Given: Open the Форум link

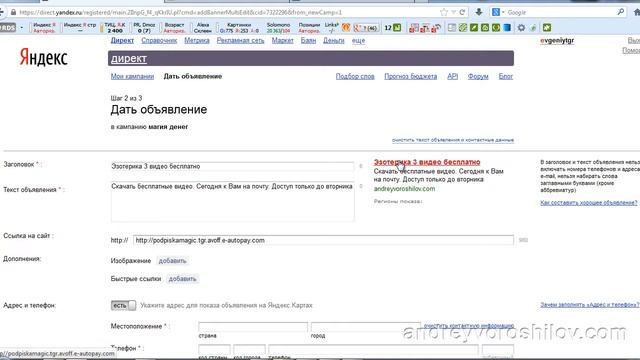Looking at the screenshot, I should [478, 76].
